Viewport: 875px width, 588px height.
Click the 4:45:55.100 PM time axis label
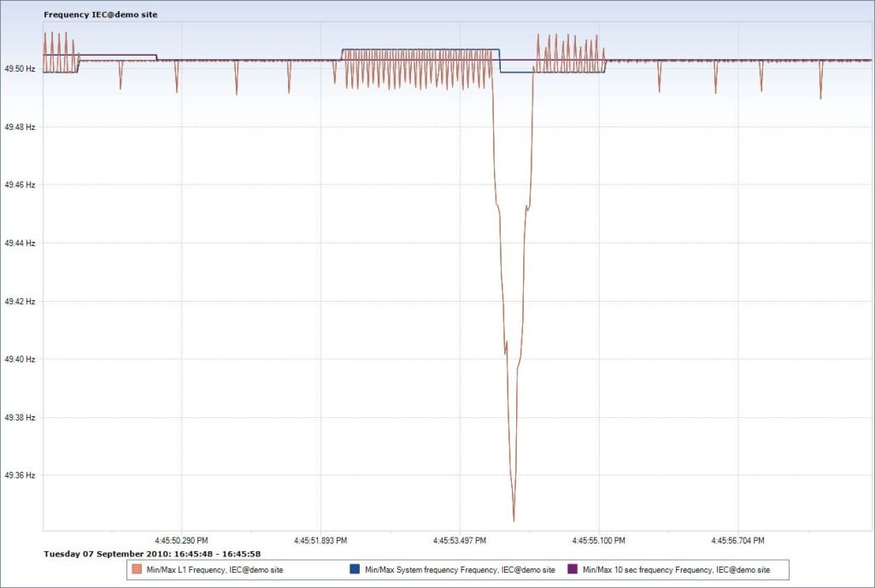pyautogui.click(x=599, y=541)
